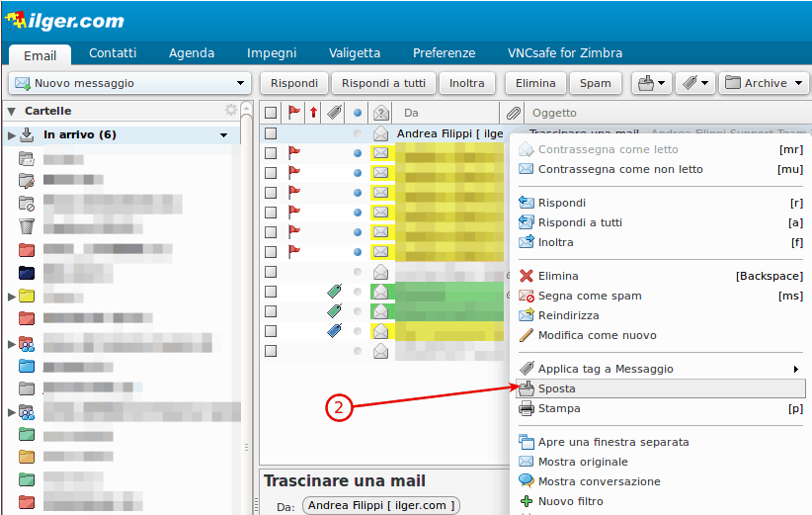The width and height of the screenshot is (812, 515).
Task: Click the Segna come spam icon
Action: (x=527, y=296)
